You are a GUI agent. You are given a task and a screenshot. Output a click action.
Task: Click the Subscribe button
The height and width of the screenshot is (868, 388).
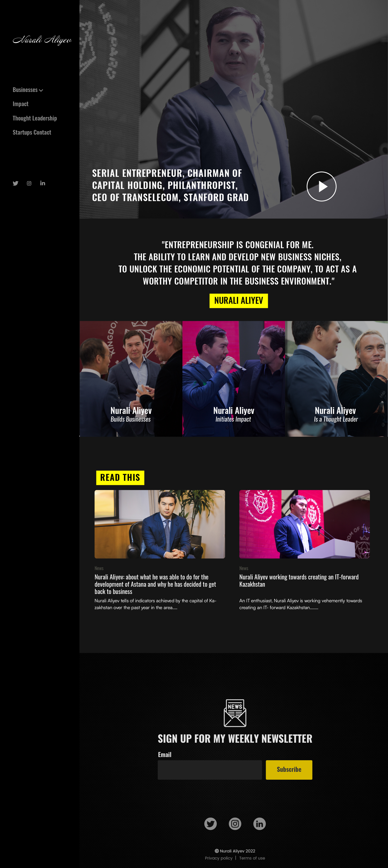[x=289, y=770]
